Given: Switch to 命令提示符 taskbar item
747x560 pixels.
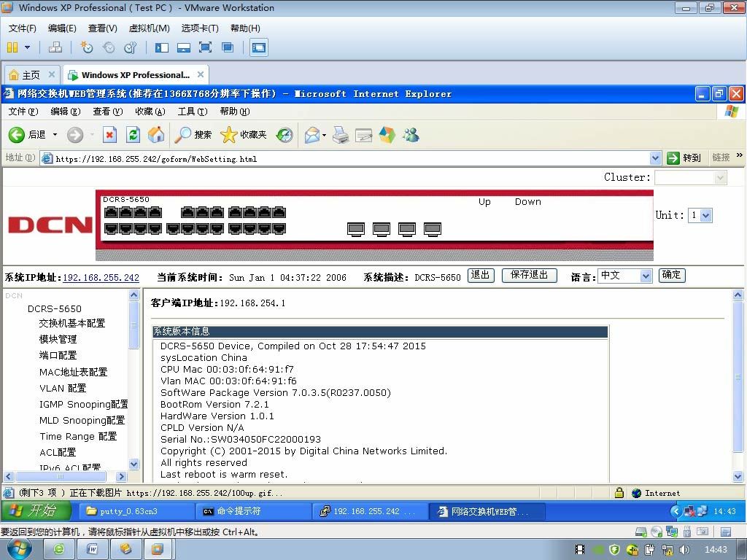Looking at the screenshot, I should click(253, 511).
